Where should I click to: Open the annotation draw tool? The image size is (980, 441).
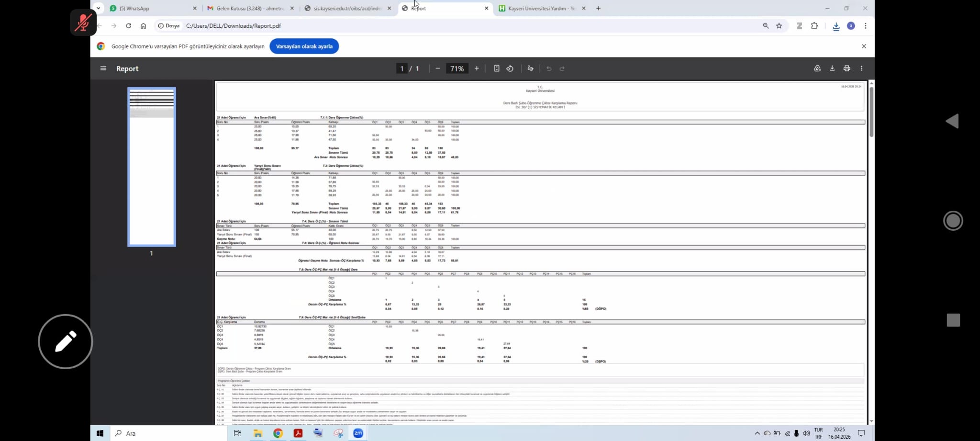(x=530, y=68)
